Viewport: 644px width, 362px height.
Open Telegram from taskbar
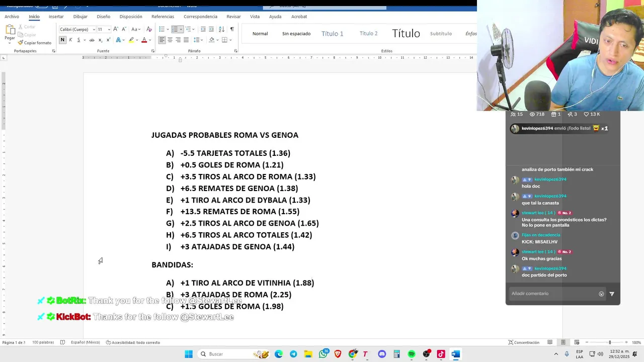(293, 354)
